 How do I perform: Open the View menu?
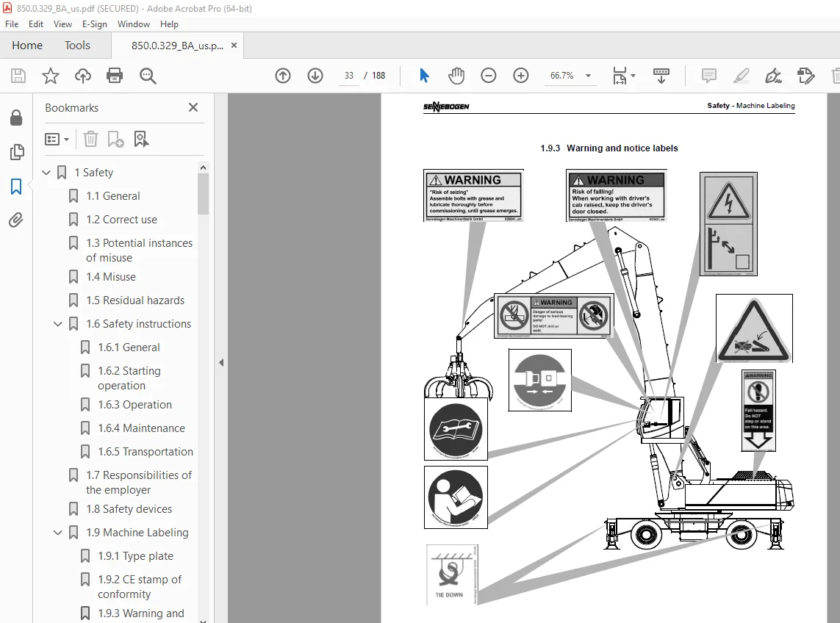(x=62, y=24)
